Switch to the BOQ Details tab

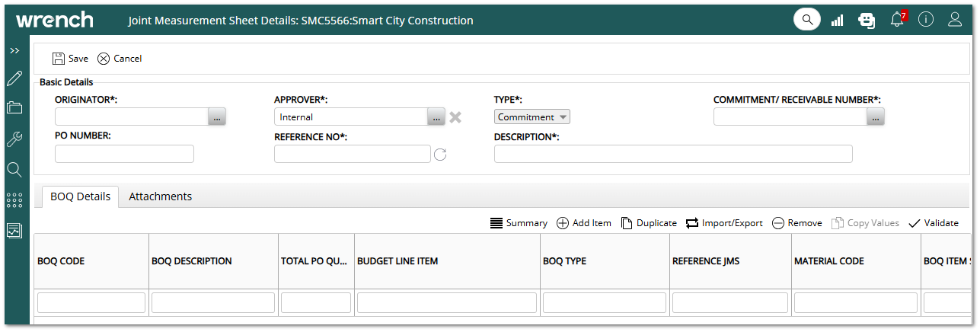pyautogui.click(x=81, y=196)
